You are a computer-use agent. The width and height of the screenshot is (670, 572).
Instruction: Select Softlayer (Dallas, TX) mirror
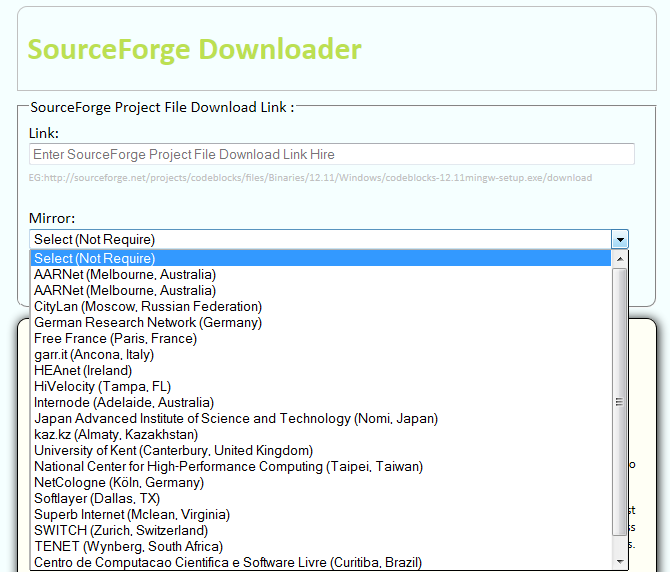(321, 499)
